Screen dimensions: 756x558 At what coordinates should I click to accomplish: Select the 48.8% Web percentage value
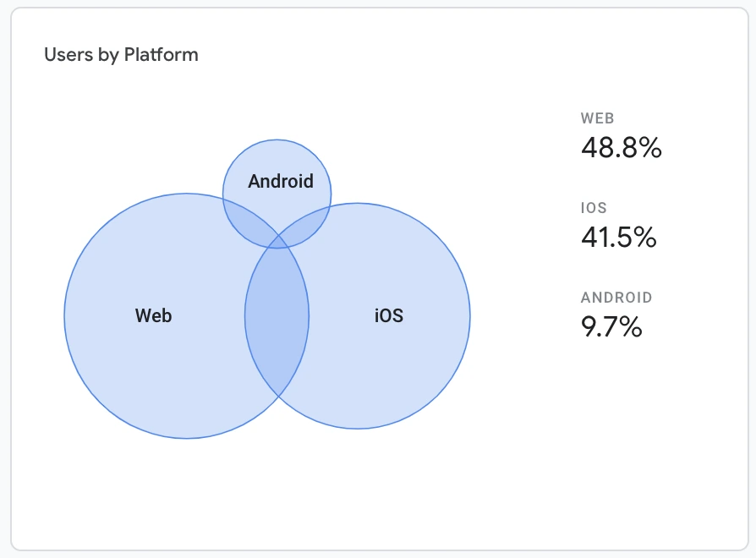(x=621, y=147)
